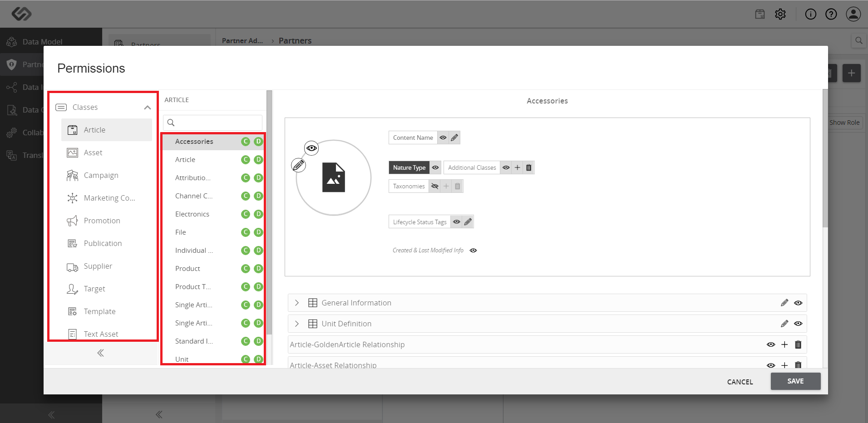Toggle the eye on the thumbnail circle
Screen dimensions: 868x423
311,148
